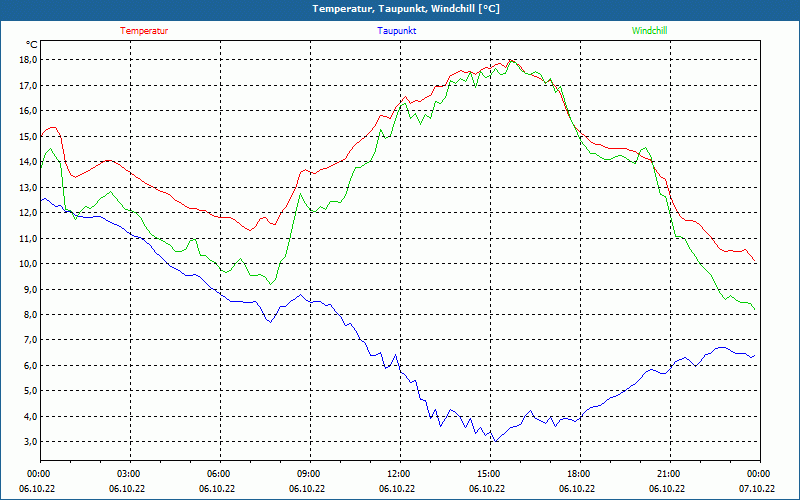This screenshot has height=500, width=800.
Task: Click the chart title 'Temperatur, Taupunkt, Windchill [°C]'
Action: pyautogui.click(x=406, y=9)
